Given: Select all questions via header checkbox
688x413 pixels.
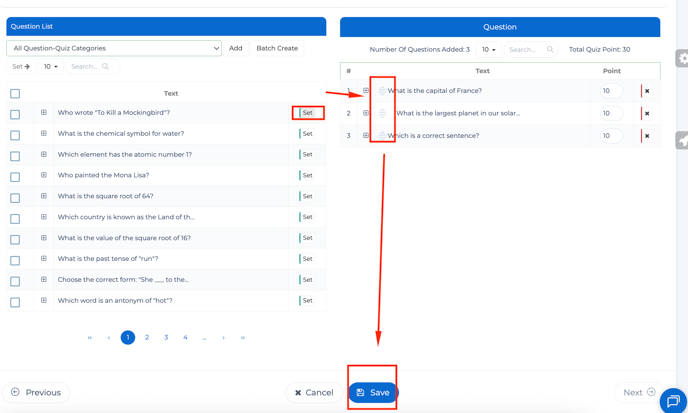Looking at the screenshot, I should [15, 94].
